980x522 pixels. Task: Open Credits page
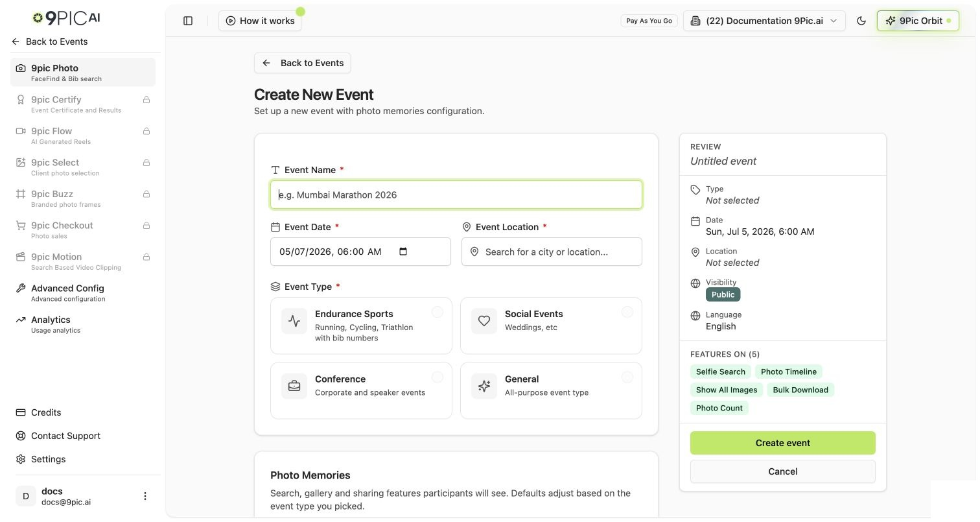(83, 412)
